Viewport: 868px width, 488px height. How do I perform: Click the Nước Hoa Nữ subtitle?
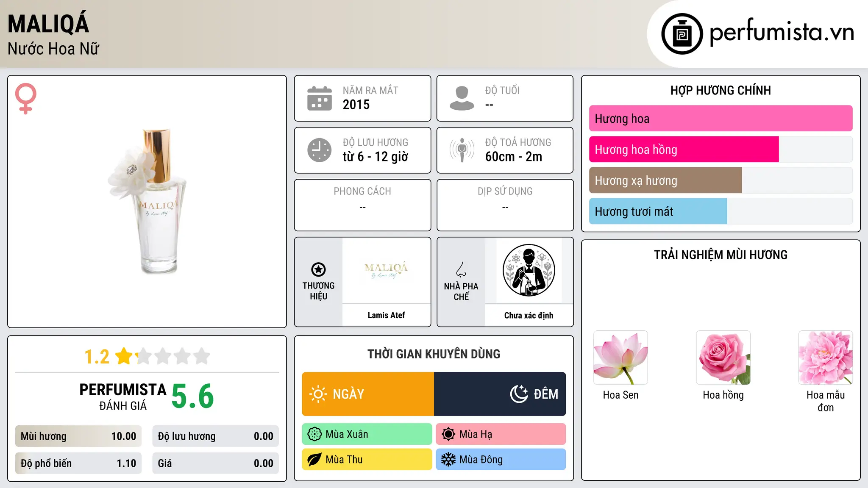pos(53,49)
